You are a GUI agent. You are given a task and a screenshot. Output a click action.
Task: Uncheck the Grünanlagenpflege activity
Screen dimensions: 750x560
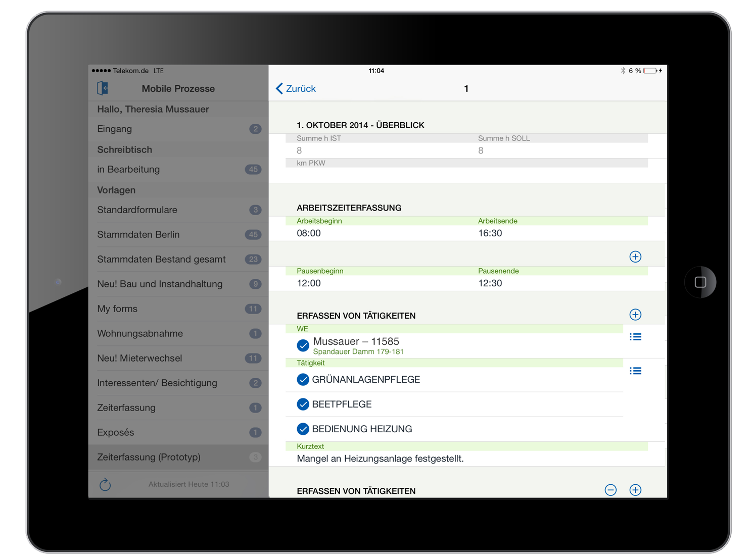[303, 380]
